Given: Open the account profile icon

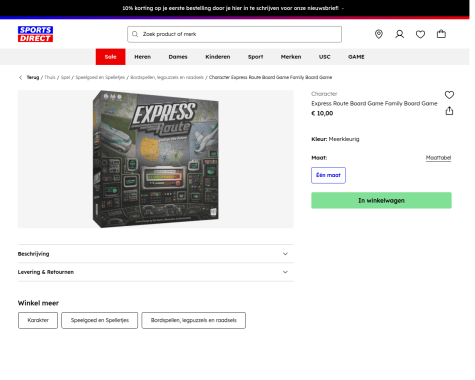Looking at the screenshot, I should (400, 34).
